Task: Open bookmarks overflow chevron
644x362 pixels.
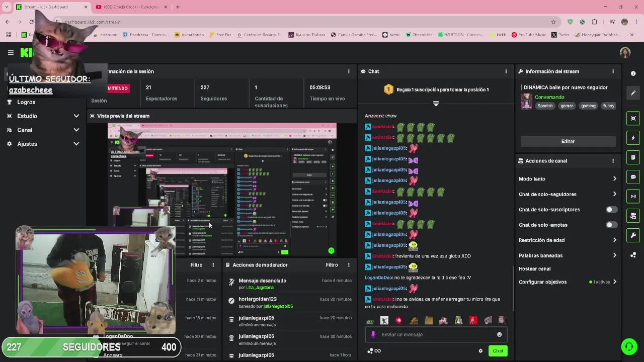Action: 632,35
